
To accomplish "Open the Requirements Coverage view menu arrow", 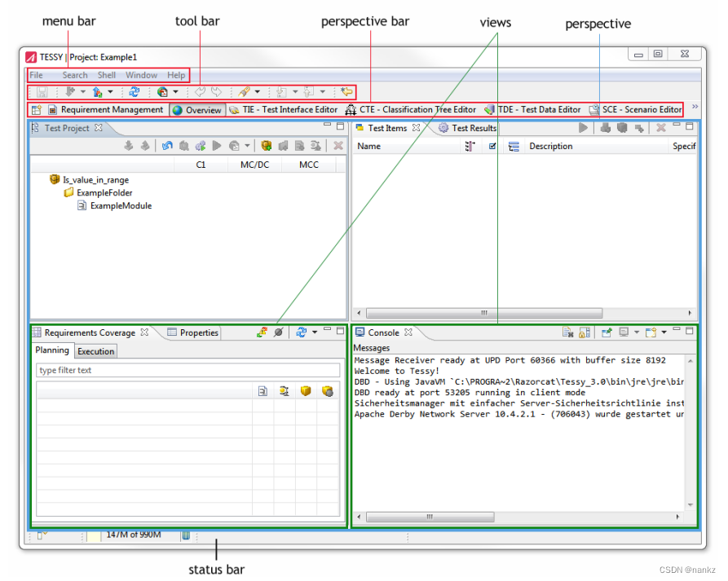I will (x=315, y=332).
